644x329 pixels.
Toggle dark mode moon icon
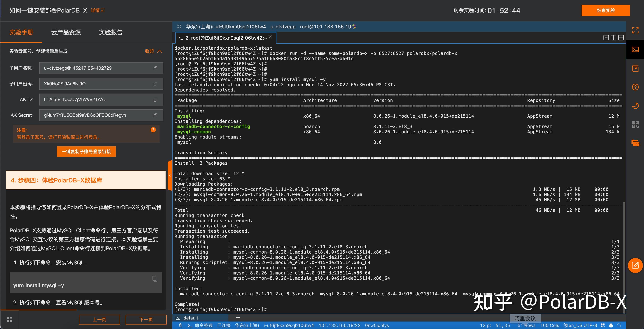point(635,106)
